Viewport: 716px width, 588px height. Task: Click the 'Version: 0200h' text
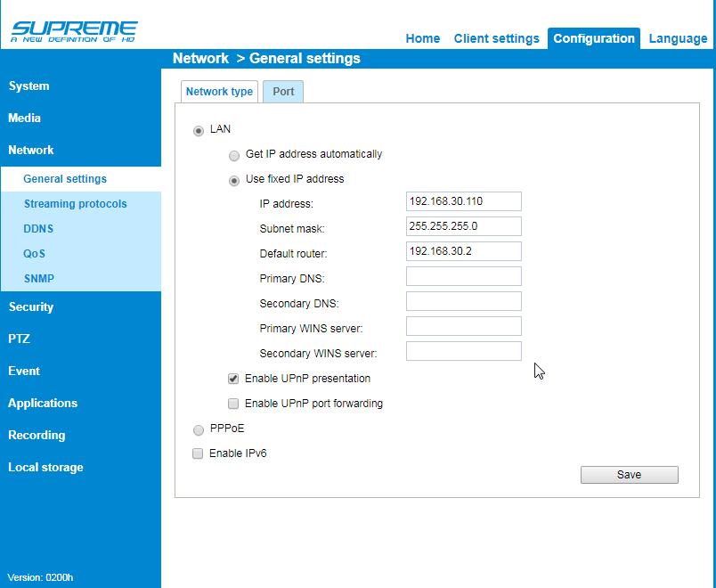40,577
